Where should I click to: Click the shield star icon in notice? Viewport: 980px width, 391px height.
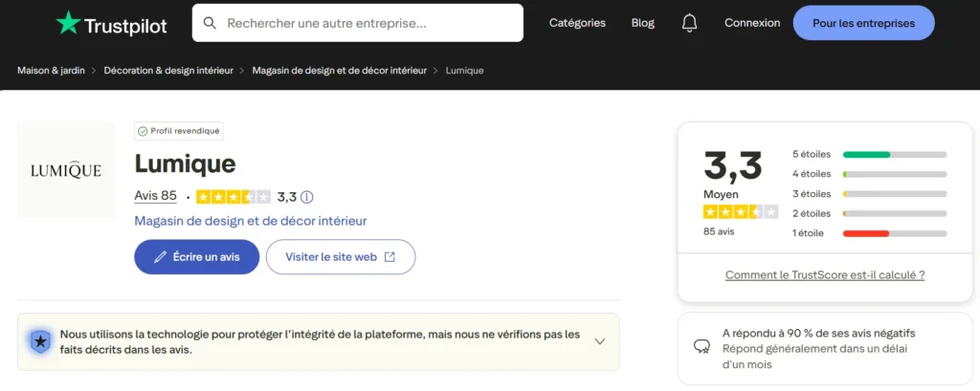click(x=40, y=341)
